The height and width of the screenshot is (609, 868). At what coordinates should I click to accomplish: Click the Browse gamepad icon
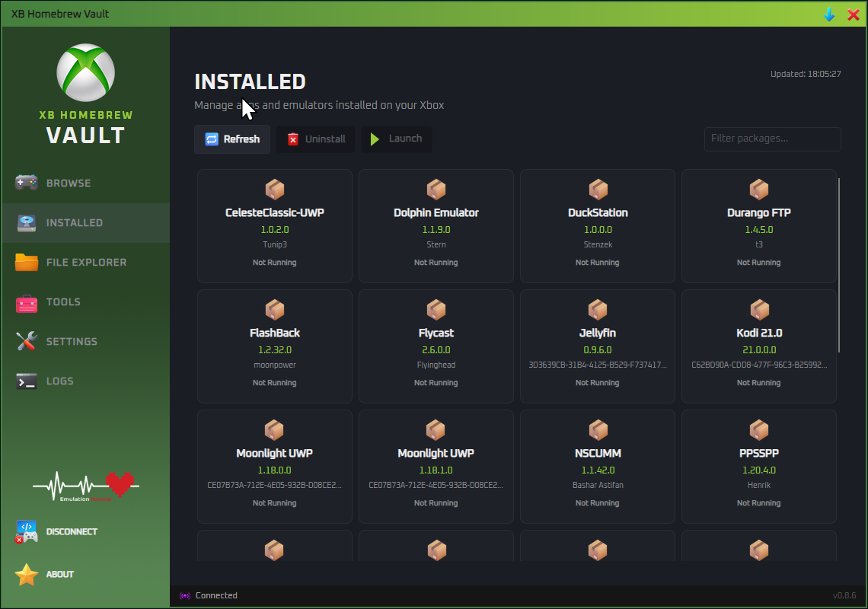26,183
